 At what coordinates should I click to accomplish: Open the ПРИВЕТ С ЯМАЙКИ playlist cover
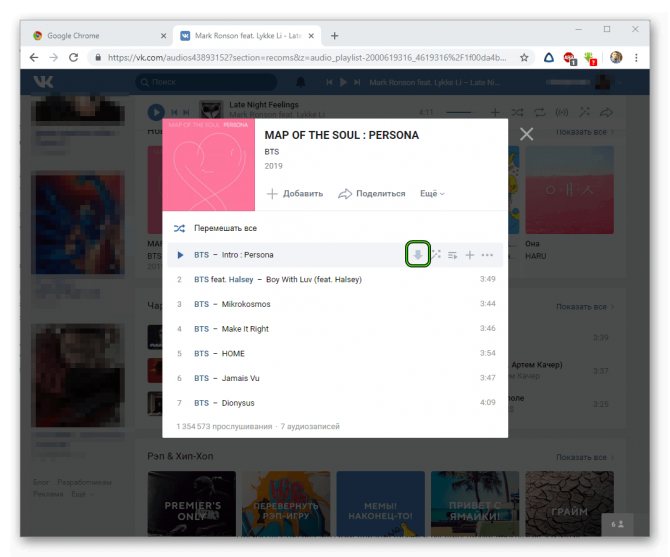coord(475,504)
